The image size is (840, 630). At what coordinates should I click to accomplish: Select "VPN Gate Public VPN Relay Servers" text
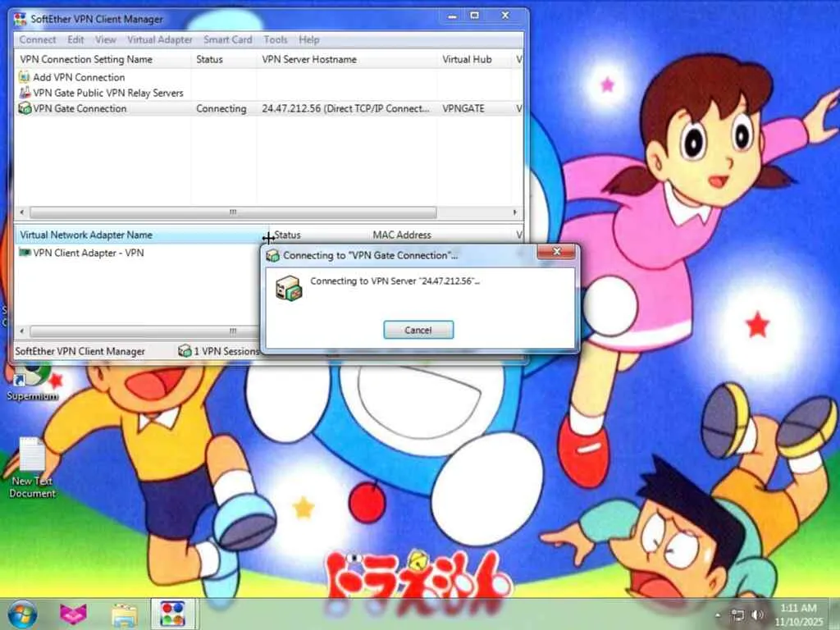click(x=108, y=93)
